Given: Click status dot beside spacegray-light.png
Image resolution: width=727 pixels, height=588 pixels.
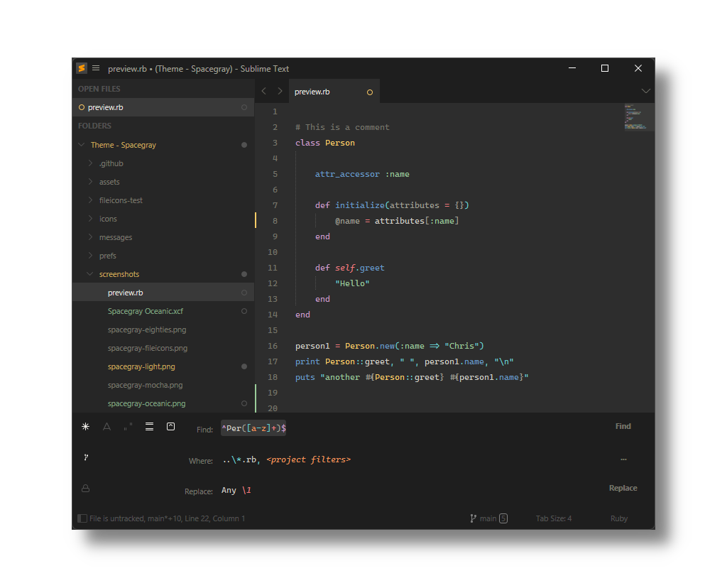Looking at the screenshot, I should [x=244, y=366].
